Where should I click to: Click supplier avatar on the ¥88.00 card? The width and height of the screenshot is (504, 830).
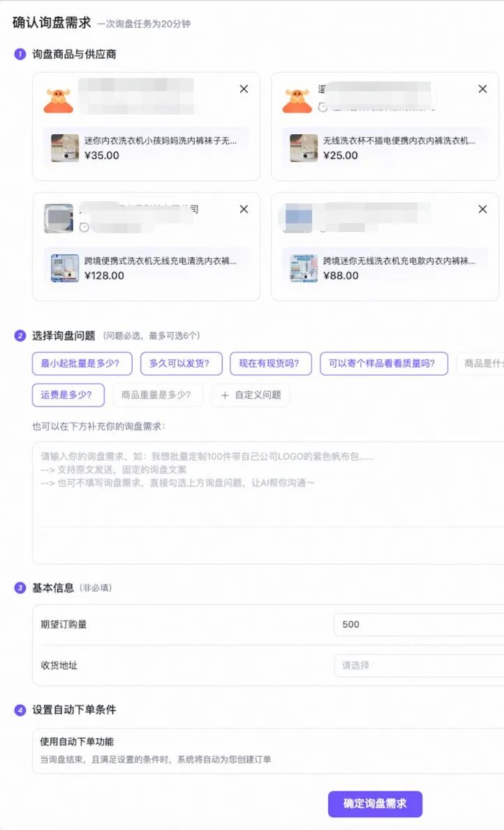(298, 218)
